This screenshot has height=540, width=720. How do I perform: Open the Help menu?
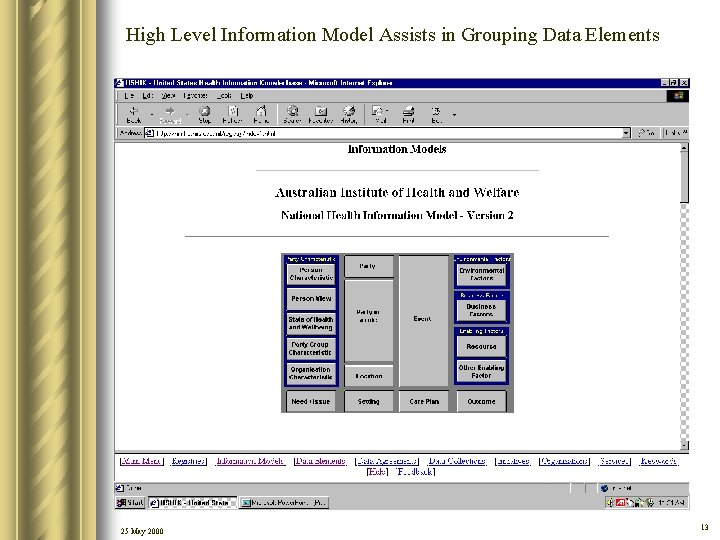click(x=247, y=96)
